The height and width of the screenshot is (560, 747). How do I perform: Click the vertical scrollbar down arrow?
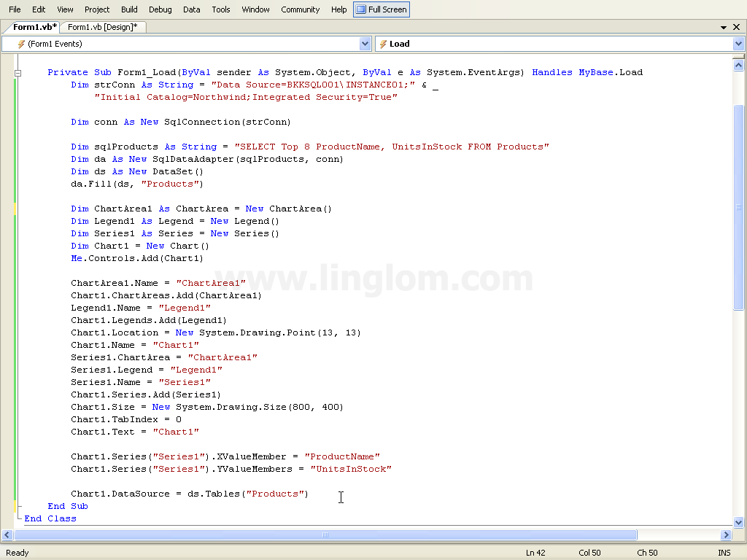point(738,522)
